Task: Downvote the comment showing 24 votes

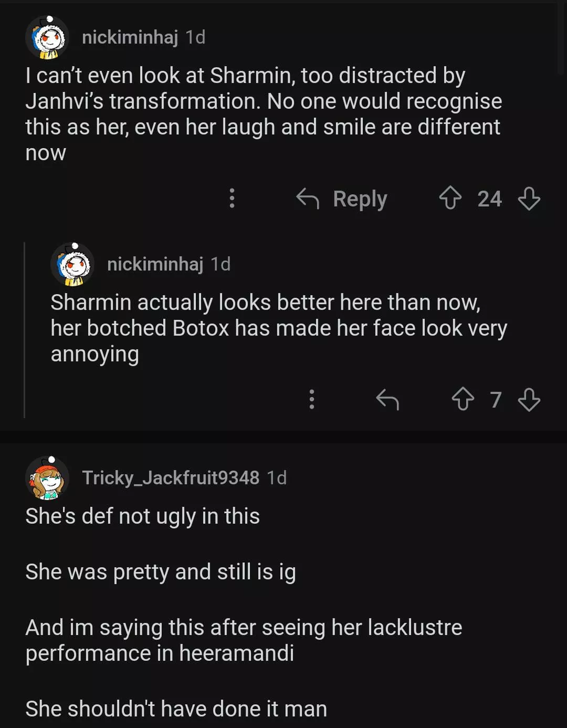Action: click(529, 199)
